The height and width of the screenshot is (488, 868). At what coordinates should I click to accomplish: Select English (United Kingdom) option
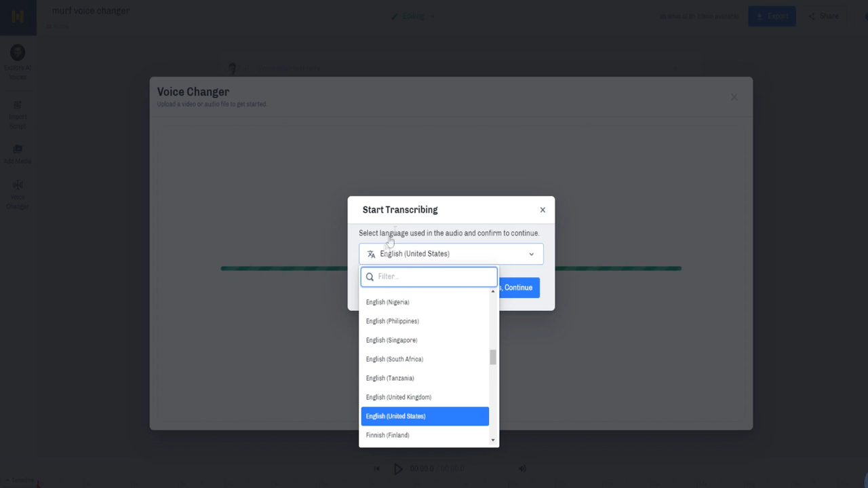coord(425,397)
